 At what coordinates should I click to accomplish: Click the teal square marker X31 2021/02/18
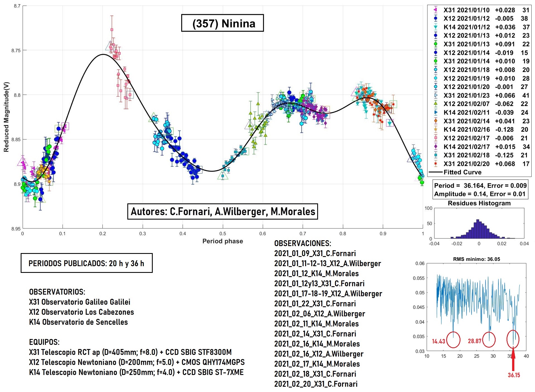click(x=435, y=155)
